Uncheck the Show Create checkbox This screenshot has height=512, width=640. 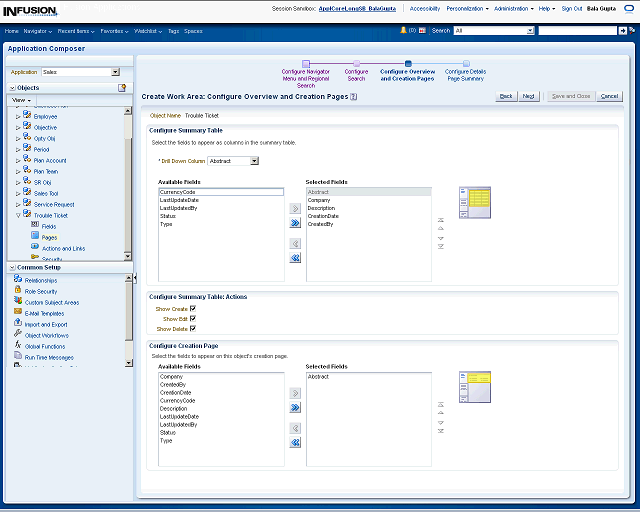click(x=193, y=309)
